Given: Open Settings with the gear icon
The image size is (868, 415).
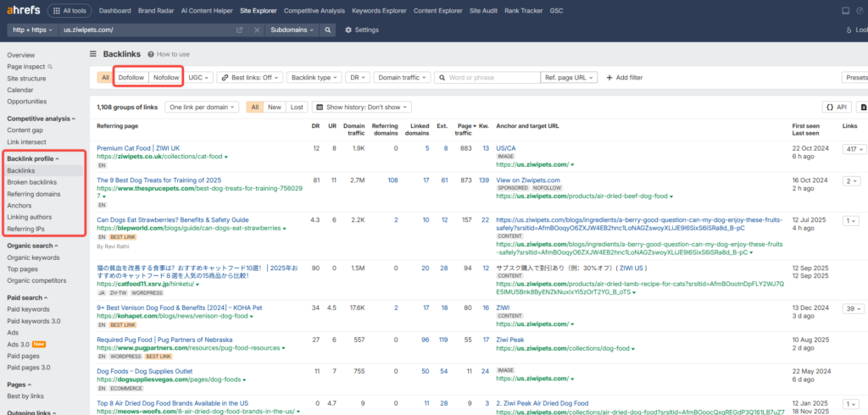Looking at the screenshot, I should point(362,30).
